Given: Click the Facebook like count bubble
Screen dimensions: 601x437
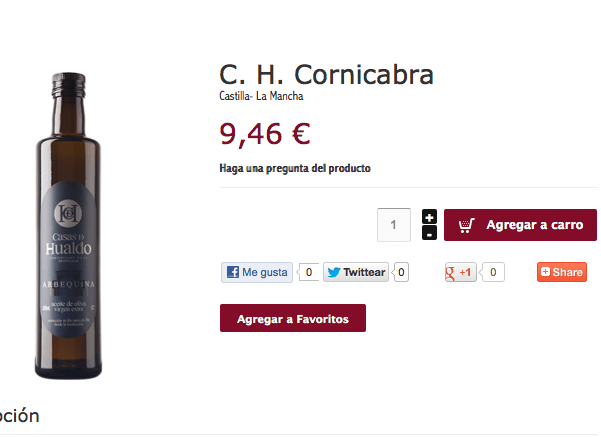Looking at the screenshot, I should pos(309,272).
